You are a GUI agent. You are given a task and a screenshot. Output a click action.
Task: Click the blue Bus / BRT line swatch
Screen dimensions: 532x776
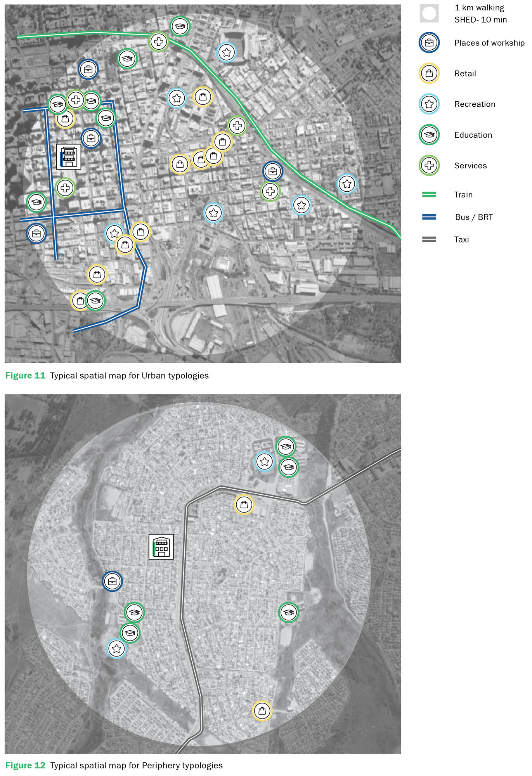pyautogui.click(x=429, y=217)
